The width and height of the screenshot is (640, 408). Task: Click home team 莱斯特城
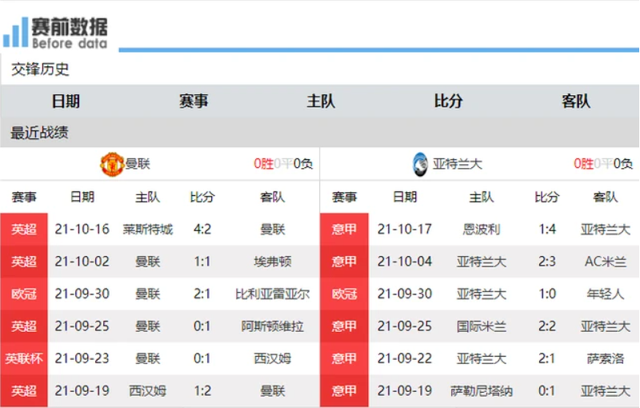(148, 229)
